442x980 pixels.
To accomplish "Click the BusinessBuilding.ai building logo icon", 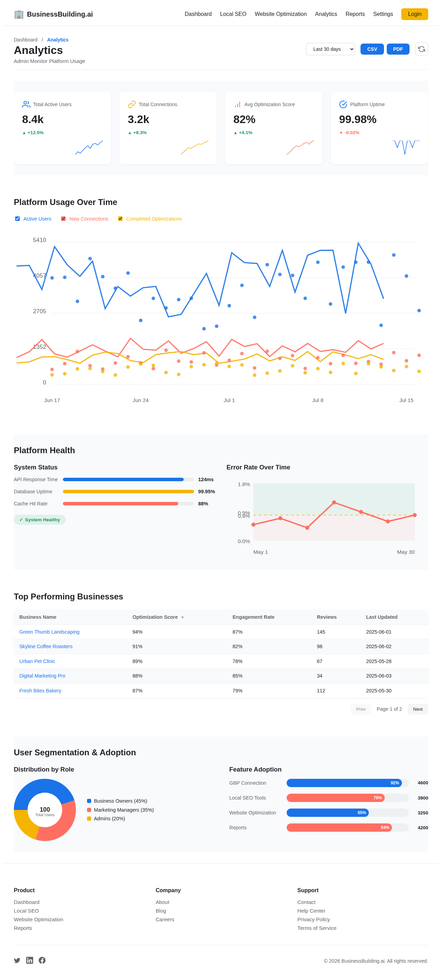I will [19, 14].
